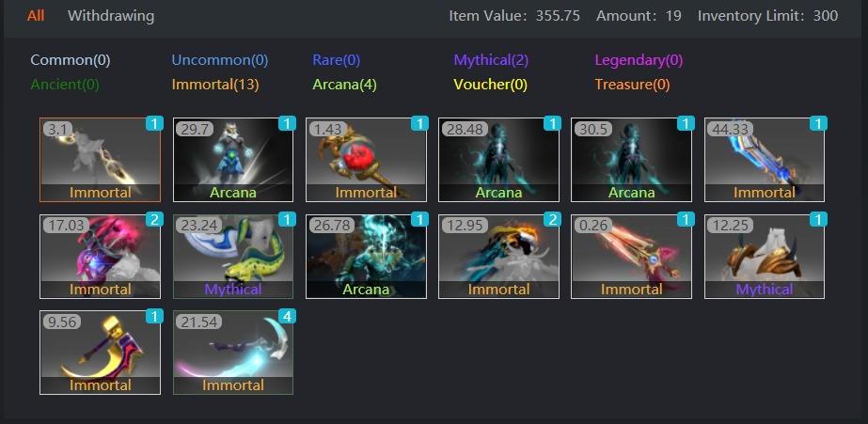Open the All tab

click(x=36, y=15)
